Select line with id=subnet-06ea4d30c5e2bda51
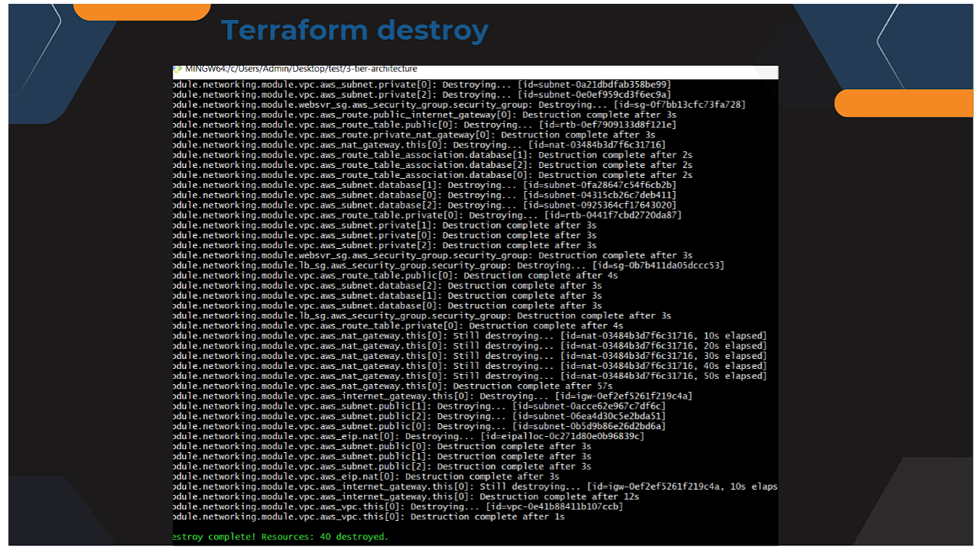Image resolution: width=980 pixels, height=553 pixels. pyautogui.click(x=420, y=416)
